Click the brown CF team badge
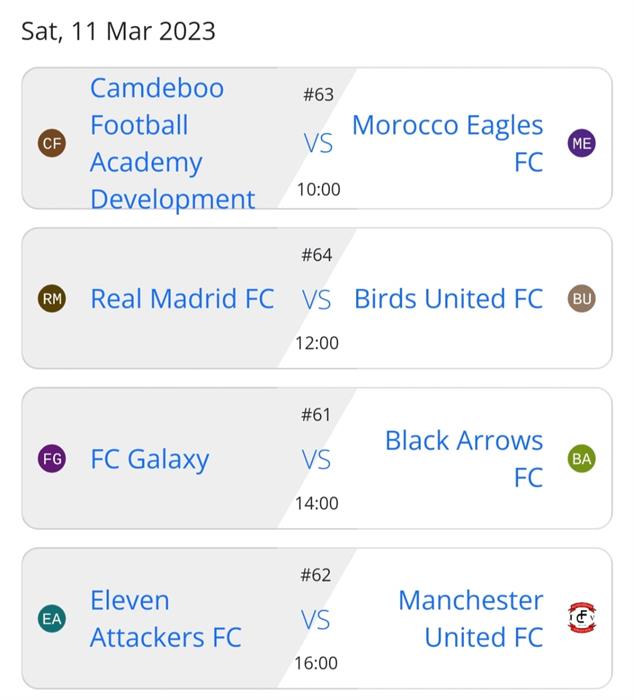The image size is (633, 700). tap(52, 143)
